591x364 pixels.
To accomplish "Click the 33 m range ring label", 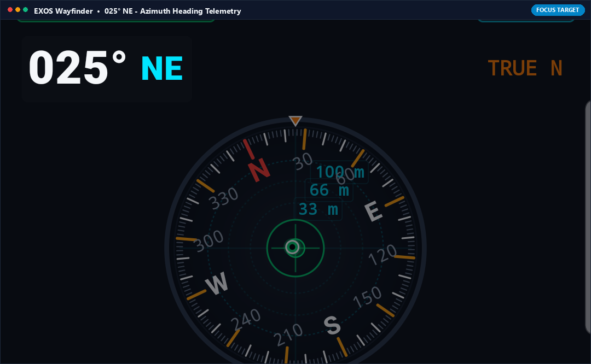I will click(x=318, y=209).
